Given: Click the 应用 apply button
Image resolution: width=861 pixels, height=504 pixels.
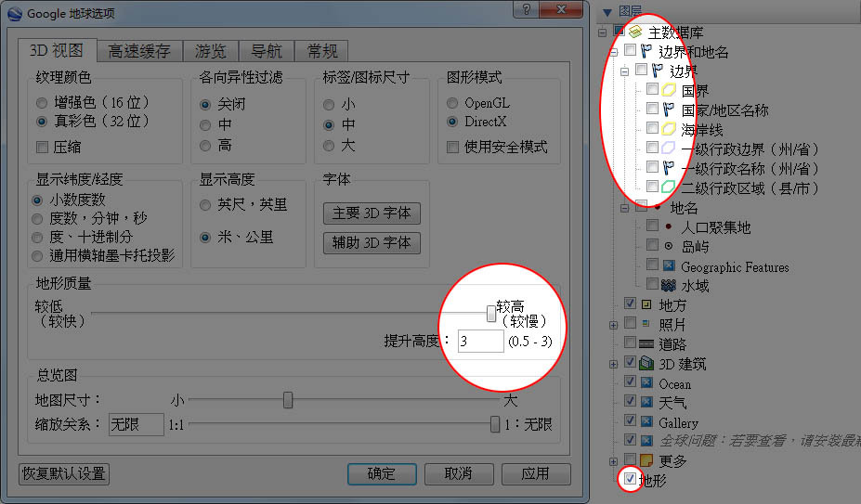Looking at the screenshot, I should point(536,473).
